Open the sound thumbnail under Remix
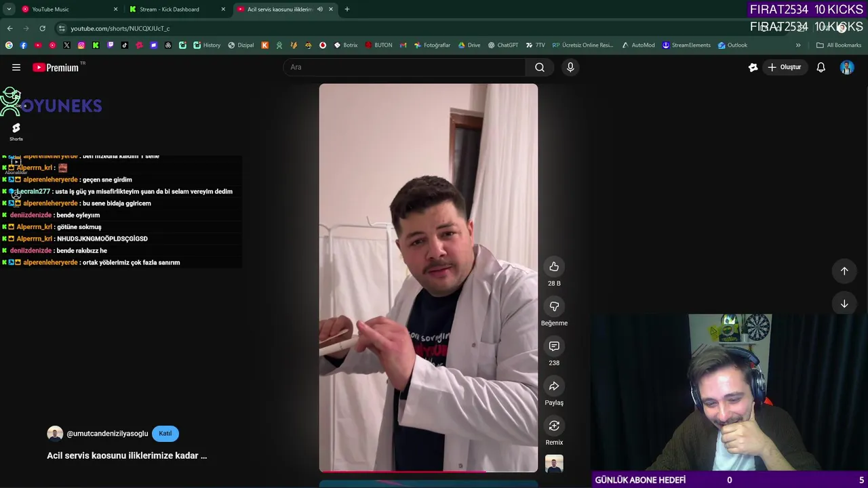Screen dimensions: 868x488 [554, 464]
